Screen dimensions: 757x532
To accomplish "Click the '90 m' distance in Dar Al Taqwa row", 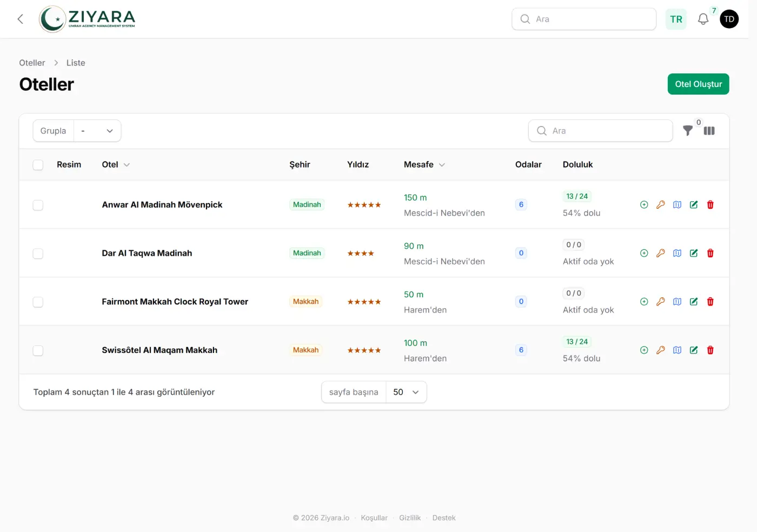I will coord(414,246).
